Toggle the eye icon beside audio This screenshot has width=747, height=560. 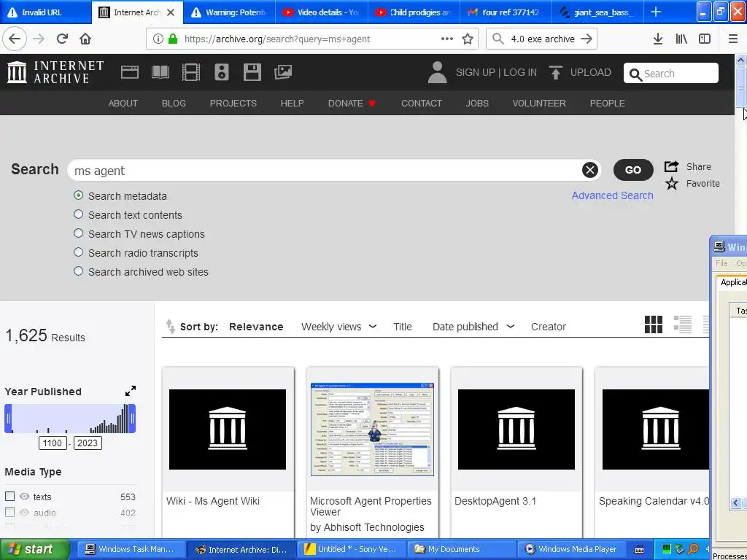[24, 513]
